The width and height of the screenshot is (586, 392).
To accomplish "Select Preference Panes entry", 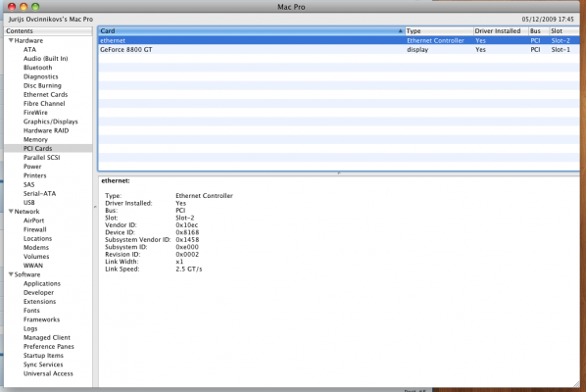I will click(49, 346).
